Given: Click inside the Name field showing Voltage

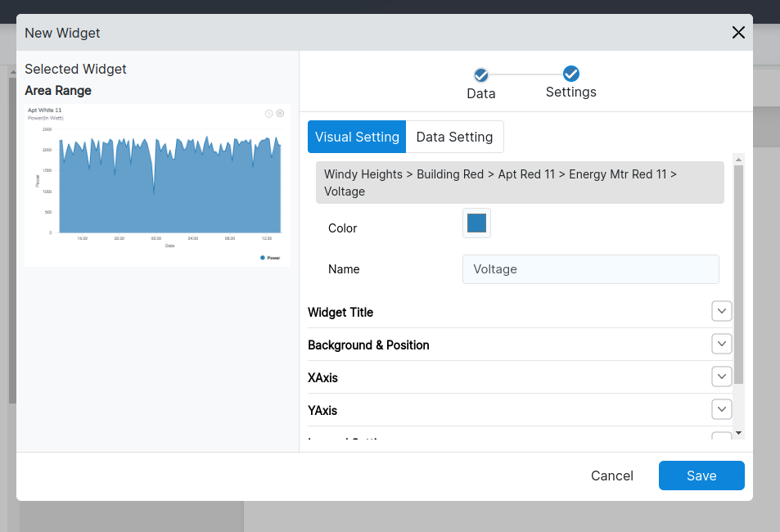Looking at the screenshot, I should [590, 269].
